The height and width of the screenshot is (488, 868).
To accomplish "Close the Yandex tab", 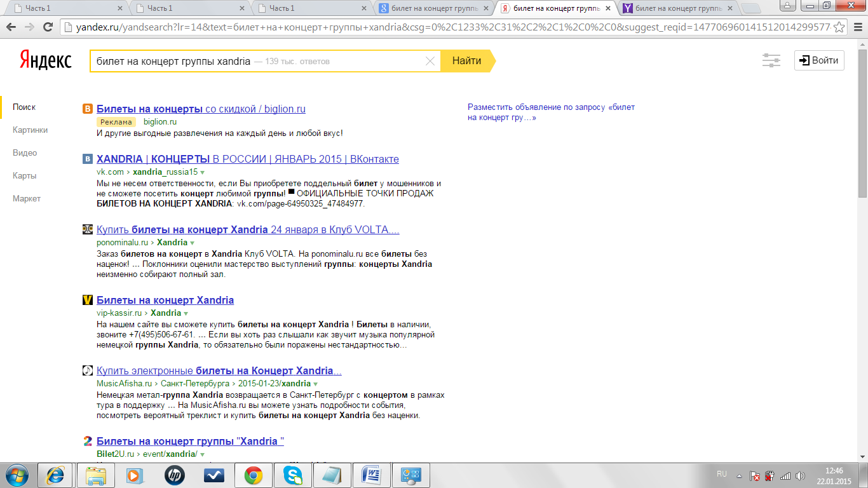I will tap(608, 8).
